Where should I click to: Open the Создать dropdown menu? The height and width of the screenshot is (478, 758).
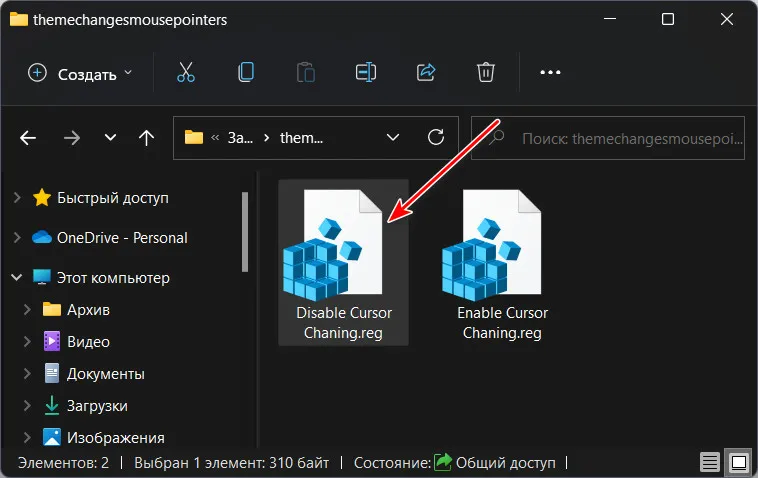pyautogui.click(x=80, y=73)
